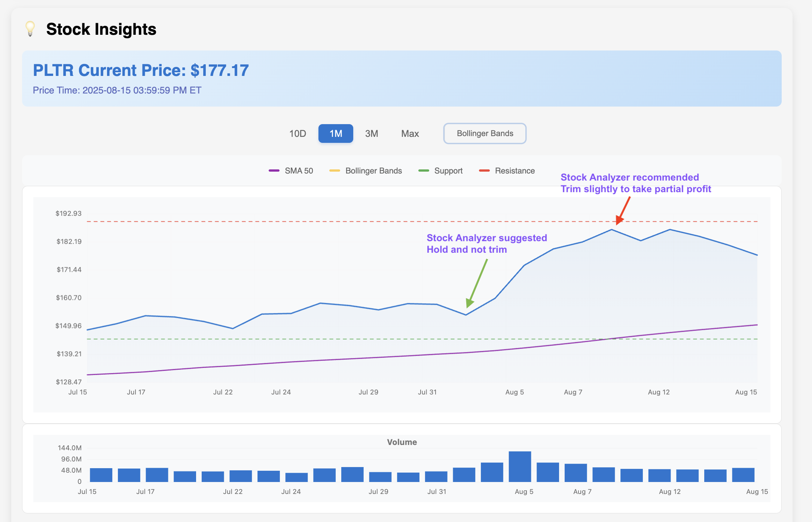Click the Jul 15 volume bar

point(101,475)
